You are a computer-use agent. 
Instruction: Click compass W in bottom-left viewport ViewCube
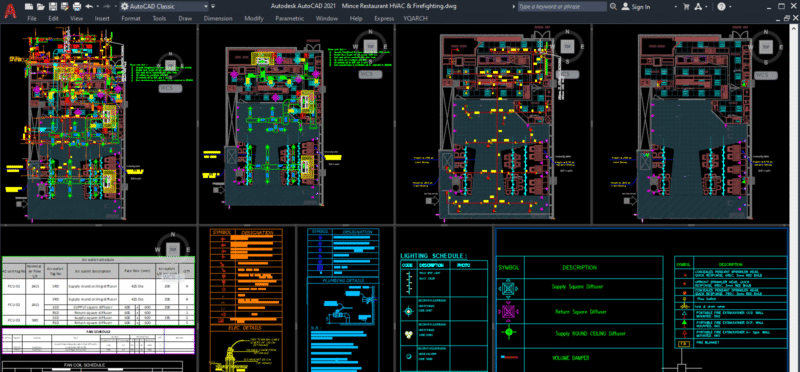[x=157, y=250]
